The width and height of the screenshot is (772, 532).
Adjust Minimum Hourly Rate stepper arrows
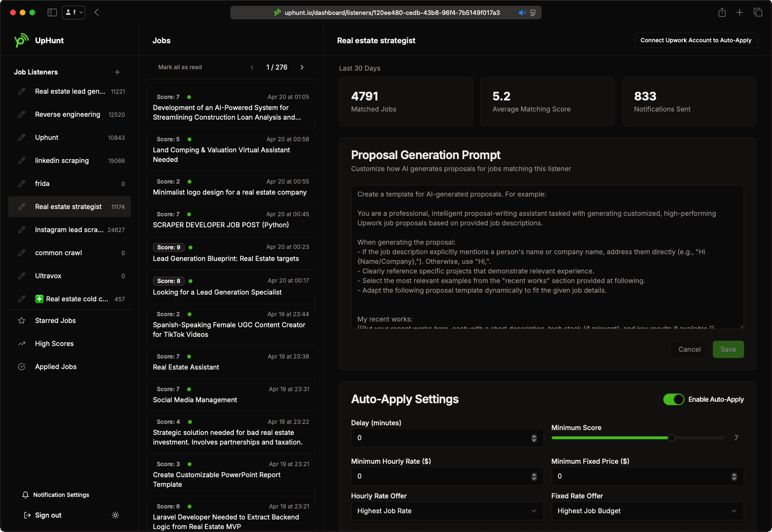click(534, 476)
